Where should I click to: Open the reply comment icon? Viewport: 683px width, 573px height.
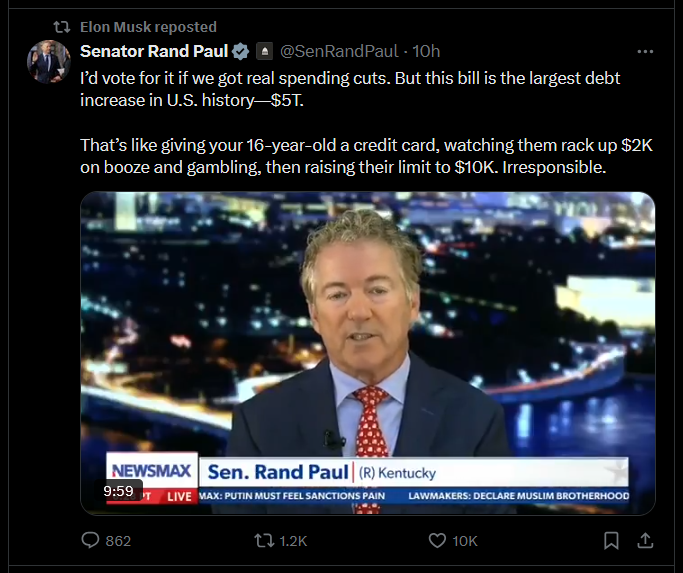90,540
